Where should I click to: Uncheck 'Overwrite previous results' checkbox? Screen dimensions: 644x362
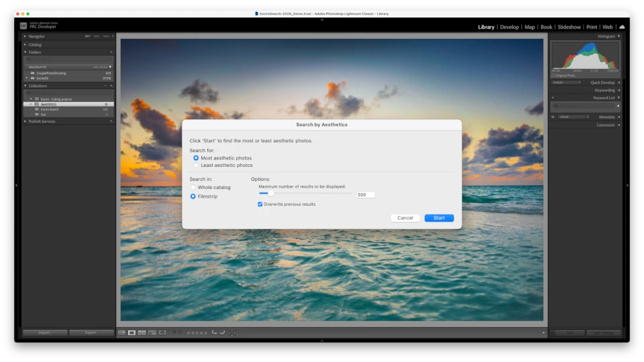pos(260,204)
